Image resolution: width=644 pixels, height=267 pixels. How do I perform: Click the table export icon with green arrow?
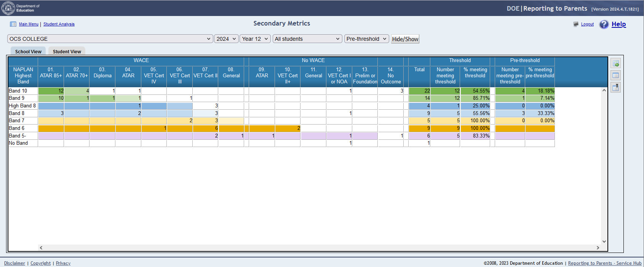click(x=615, y=64)
